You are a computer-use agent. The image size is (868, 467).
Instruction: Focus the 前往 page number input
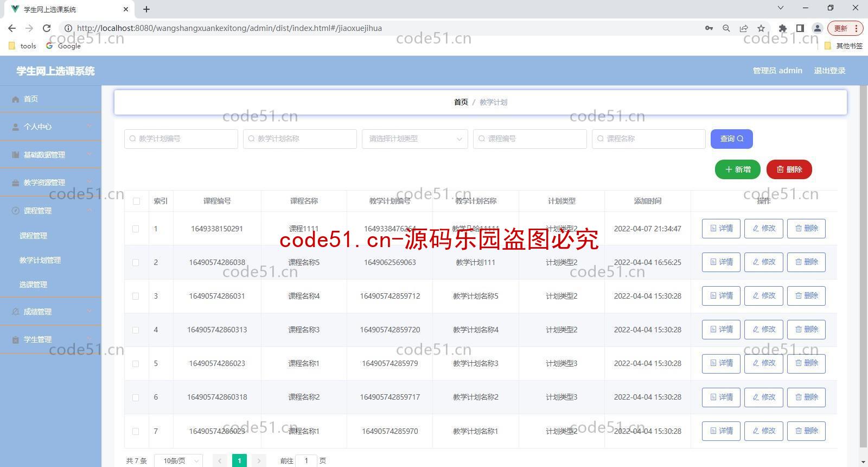pos(307,460)
